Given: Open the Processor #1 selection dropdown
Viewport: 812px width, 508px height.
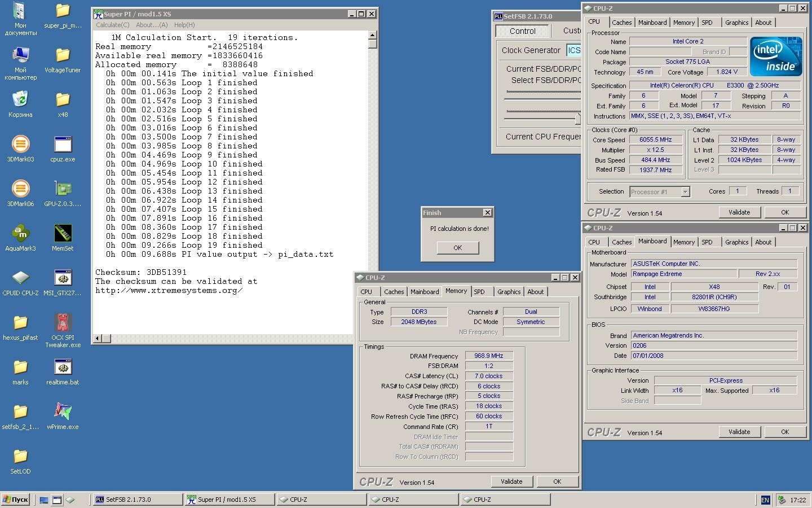Looking at the screenshot, I should (660, 192).
